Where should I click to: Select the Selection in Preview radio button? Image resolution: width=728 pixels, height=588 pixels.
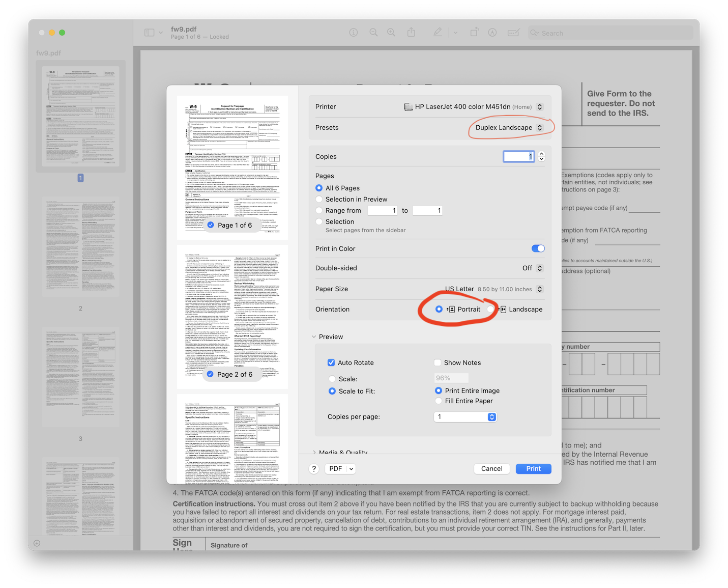(x=319, y=199)
